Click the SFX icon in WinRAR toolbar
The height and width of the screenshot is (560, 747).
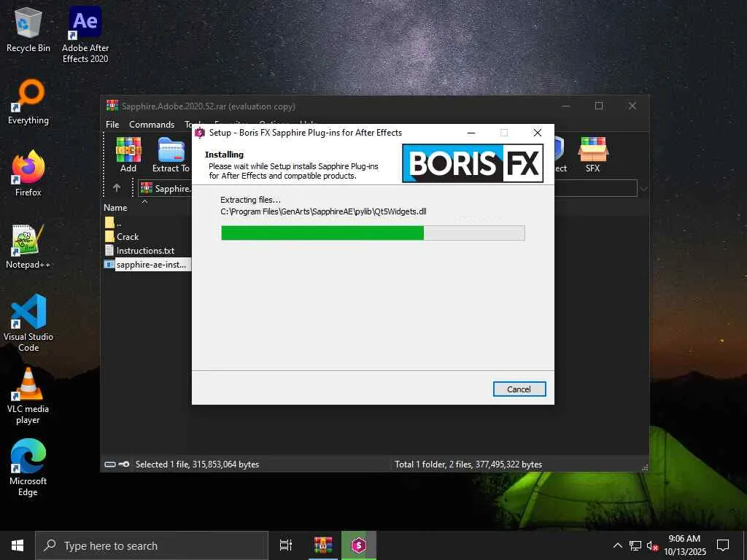pyautogui.click(x=592, y=155)
